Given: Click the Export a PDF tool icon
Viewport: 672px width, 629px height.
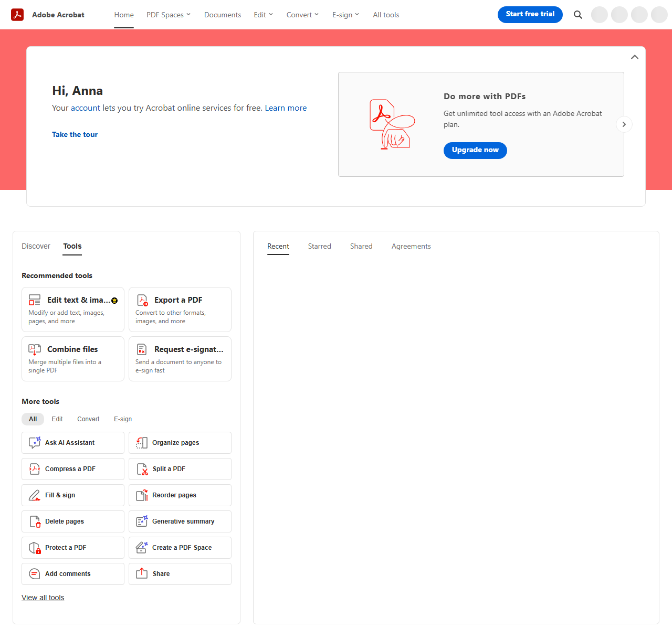Looking at the screenshot, I should pos(142,300).
